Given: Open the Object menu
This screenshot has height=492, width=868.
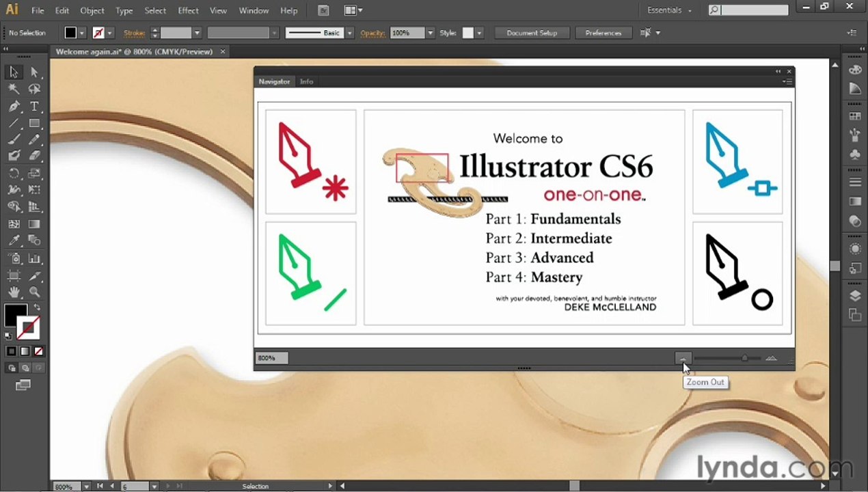Looking at the screenshot, I should (x=92, y=10).
